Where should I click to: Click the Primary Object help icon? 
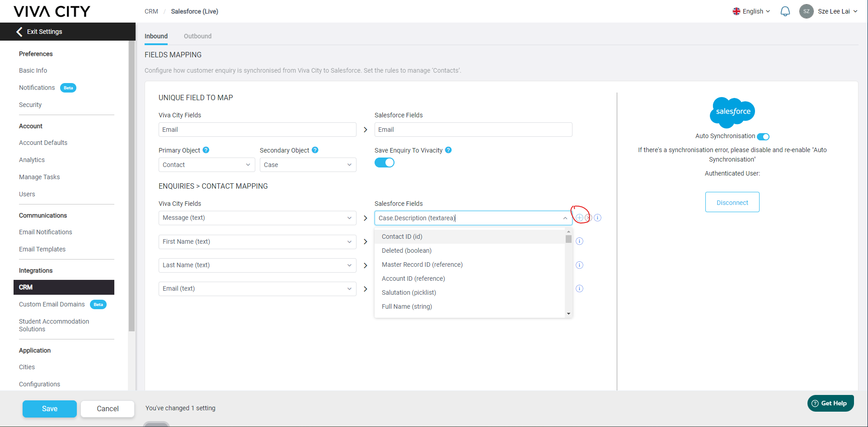point(206,150)
